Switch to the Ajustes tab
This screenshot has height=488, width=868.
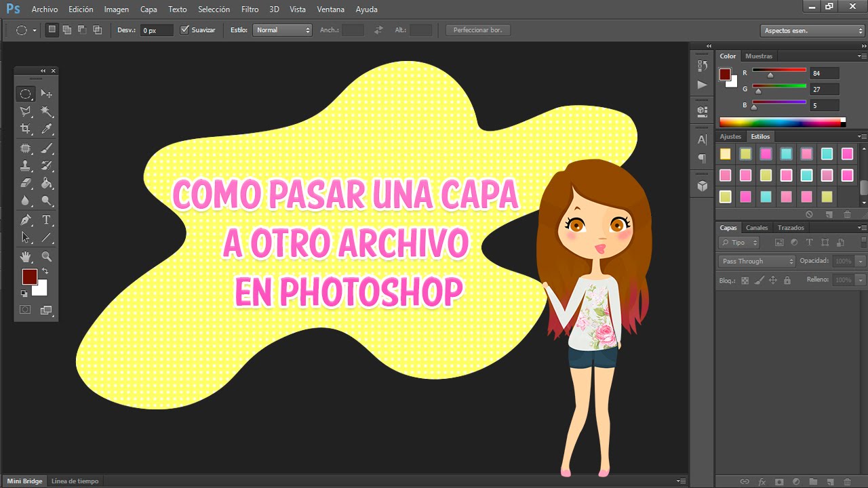coord(730,136)
